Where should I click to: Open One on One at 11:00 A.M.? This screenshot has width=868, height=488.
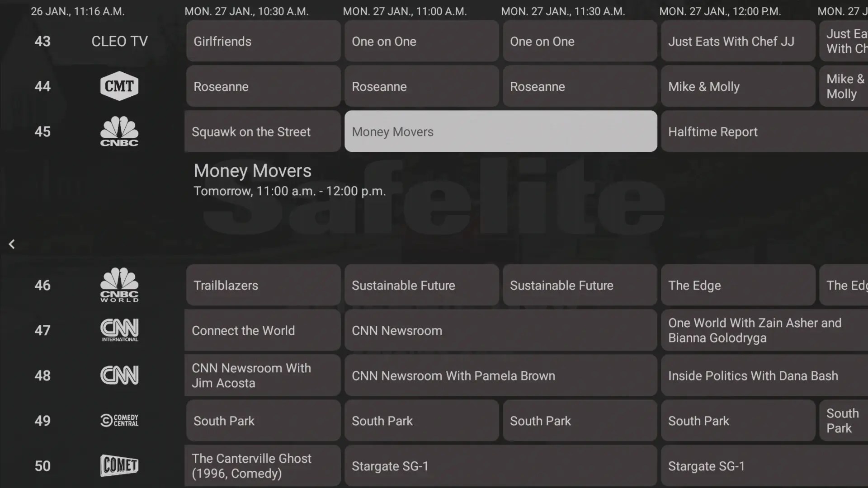point(422,41)
